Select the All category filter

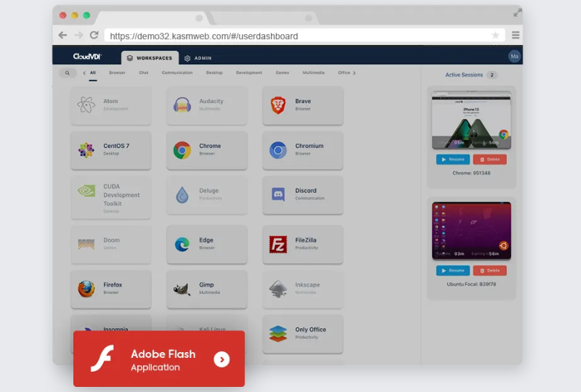93,73
